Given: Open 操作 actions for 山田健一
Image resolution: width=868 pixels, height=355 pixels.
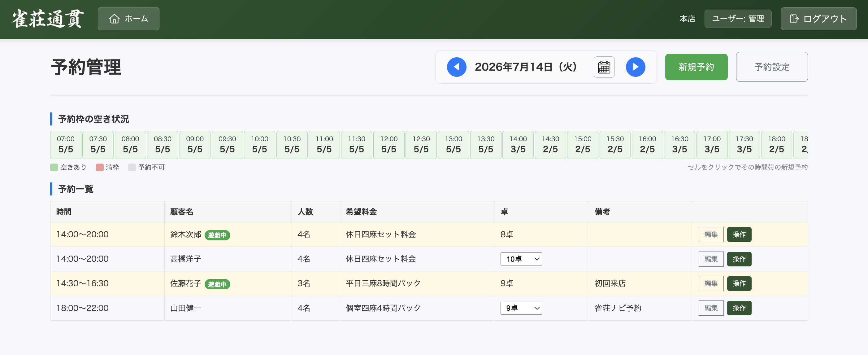Looking at the screenshot, I should pyautogui.click(x=739, y=308).
